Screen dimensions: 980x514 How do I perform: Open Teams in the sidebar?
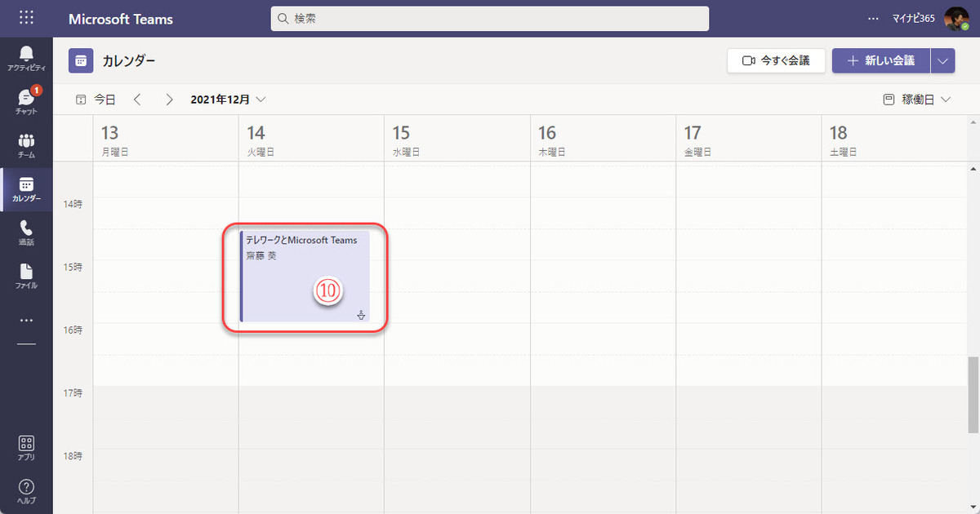tap(26, 146)
